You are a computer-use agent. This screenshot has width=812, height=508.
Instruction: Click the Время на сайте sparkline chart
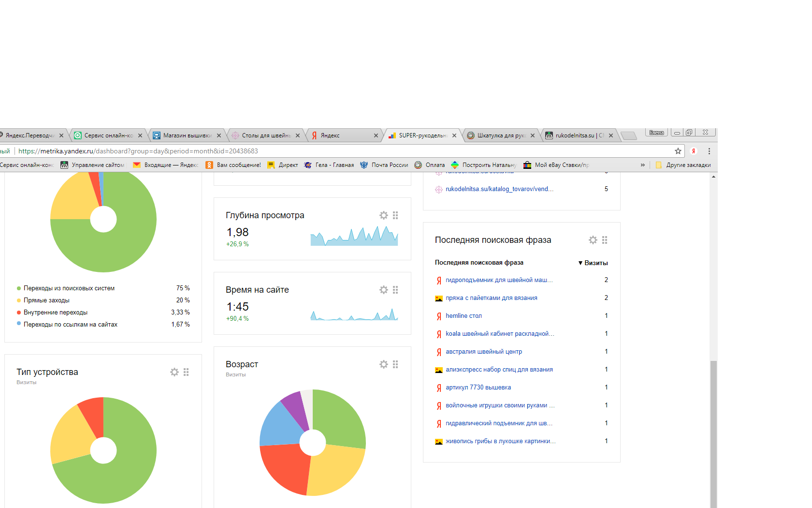click(354, 314)
